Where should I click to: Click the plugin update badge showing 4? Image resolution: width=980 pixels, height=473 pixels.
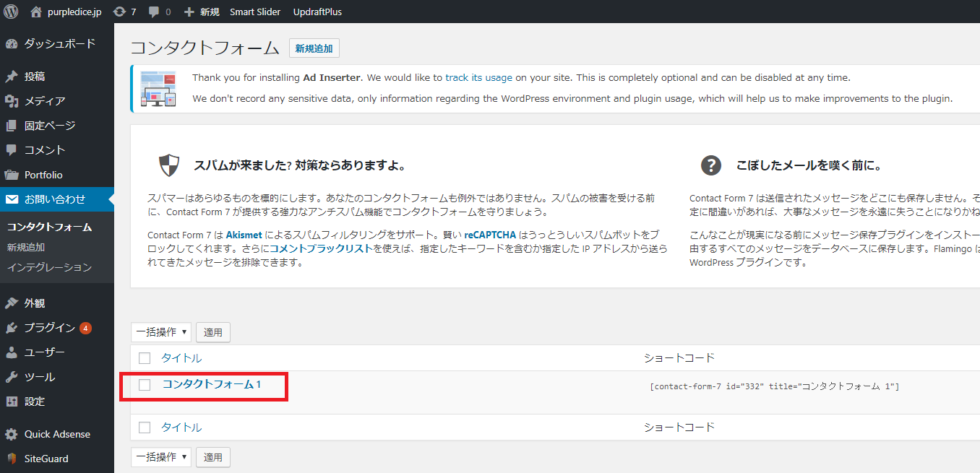[85, 328]
